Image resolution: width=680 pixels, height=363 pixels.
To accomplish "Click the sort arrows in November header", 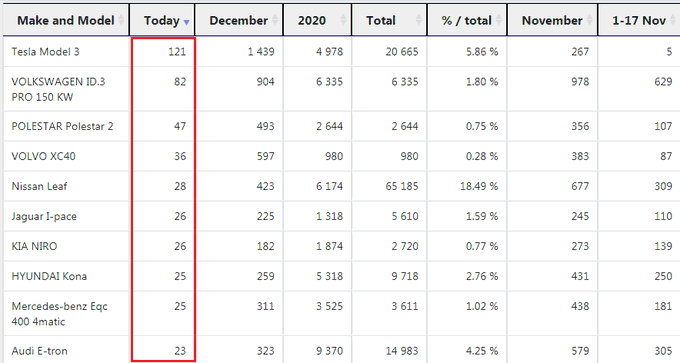I will point(590,20).
